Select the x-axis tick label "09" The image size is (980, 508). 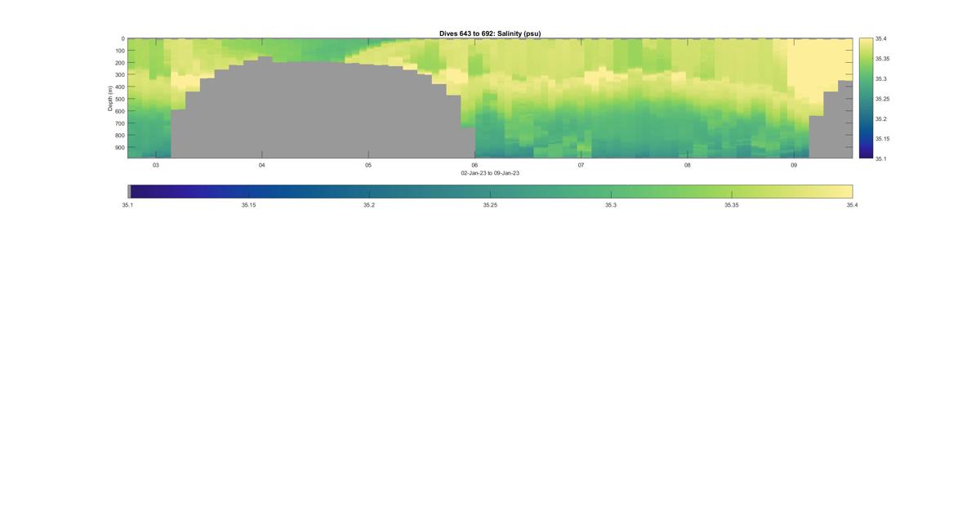(x=794, y=165)
